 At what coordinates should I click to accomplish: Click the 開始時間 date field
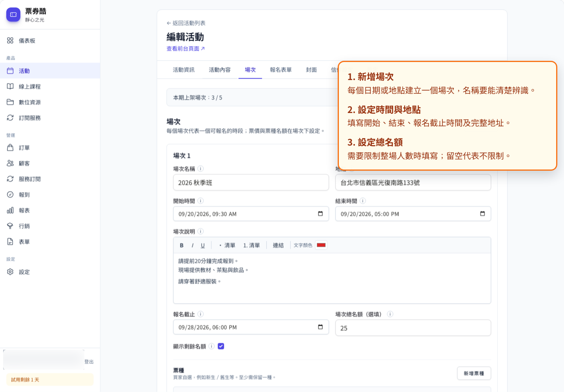pos(251,214)
